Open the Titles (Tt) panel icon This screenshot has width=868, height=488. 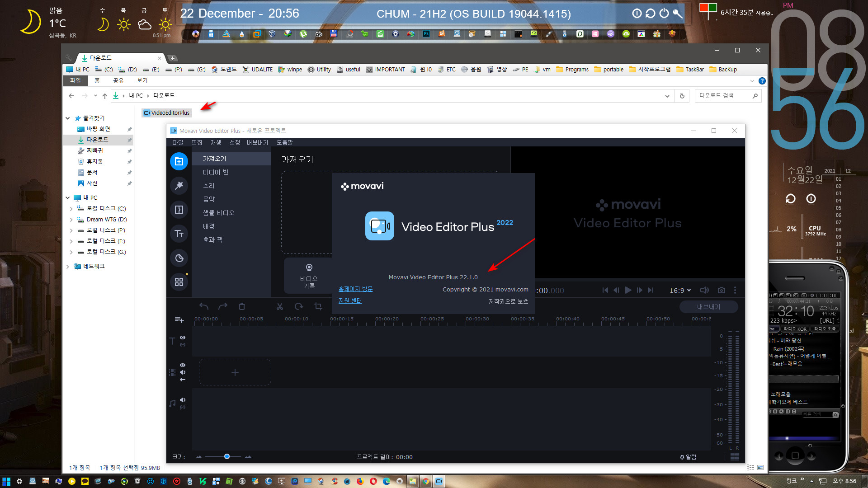pos(179,234)
